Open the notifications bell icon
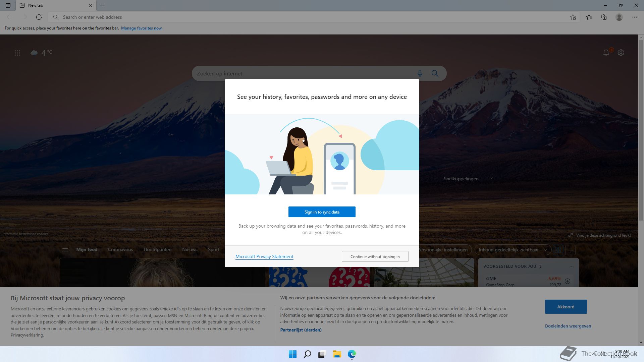The height and width of the screenshot is (362, 644). click(606, 53)
